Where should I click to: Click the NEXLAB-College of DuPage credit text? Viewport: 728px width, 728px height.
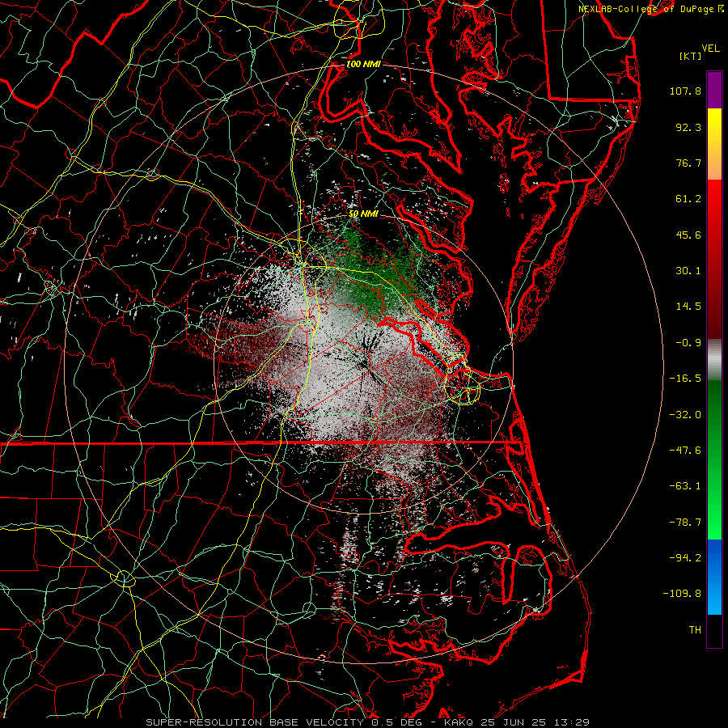650,9
